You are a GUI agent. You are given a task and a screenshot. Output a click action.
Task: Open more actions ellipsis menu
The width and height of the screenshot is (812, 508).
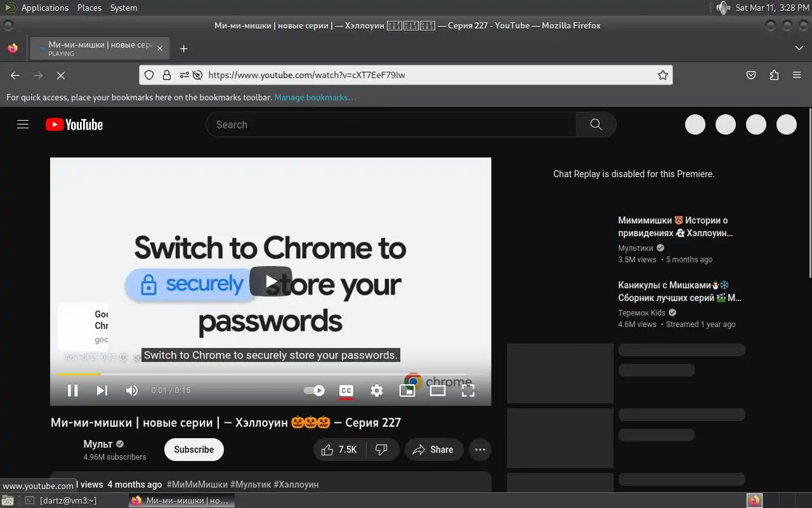[480, 450]
